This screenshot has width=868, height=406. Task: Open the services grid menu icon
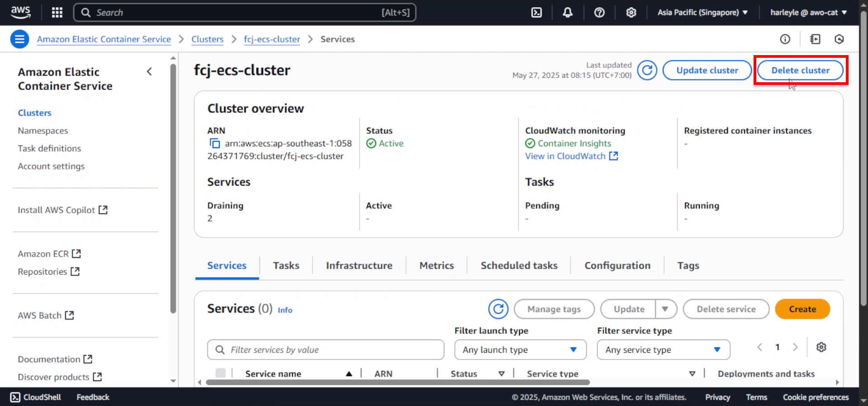coord(57,12)
